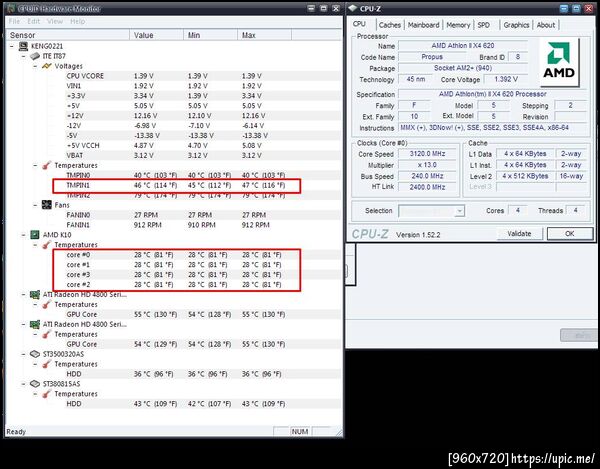Switch to the Memory tab

(458, 25)
